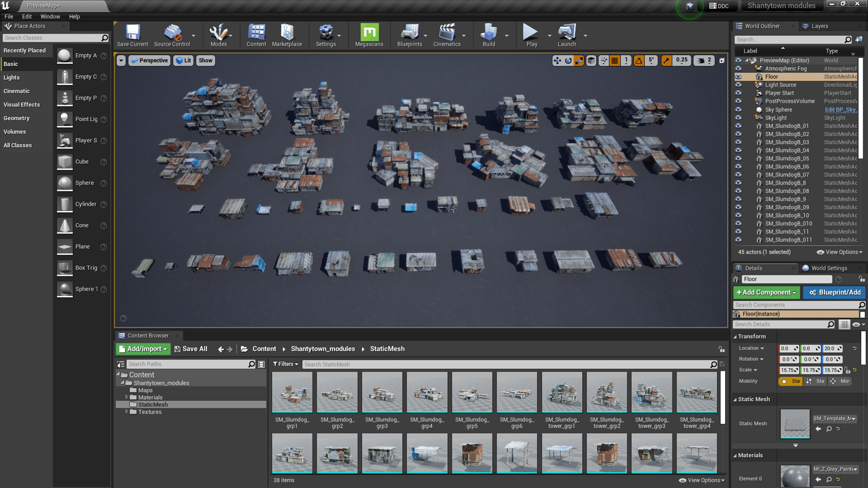868x488 pixels.
Task: Click the Lit view mode button
Action: tap(183, 60)
